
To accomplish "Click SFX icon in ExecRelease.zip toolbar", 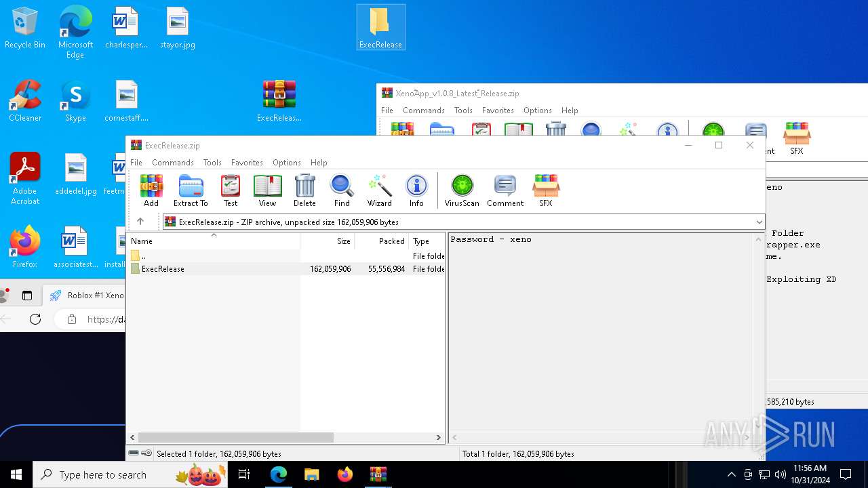I will click(546, 190).
